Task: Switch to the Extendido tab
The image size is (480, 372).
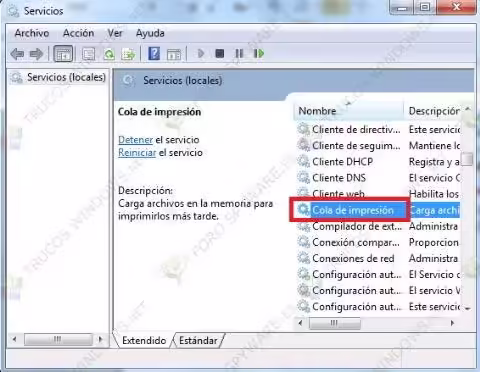Action: (144, 340)
